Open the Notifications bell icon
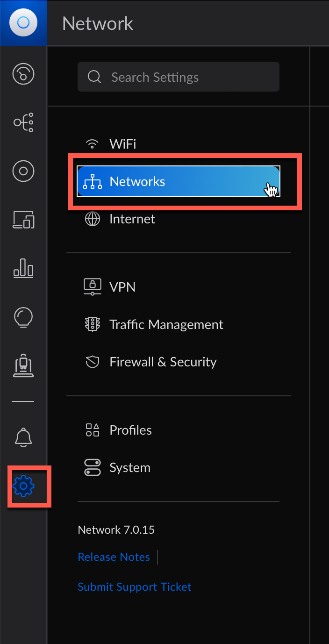Viewport: 329px width, 644px height. coord(23,437)
